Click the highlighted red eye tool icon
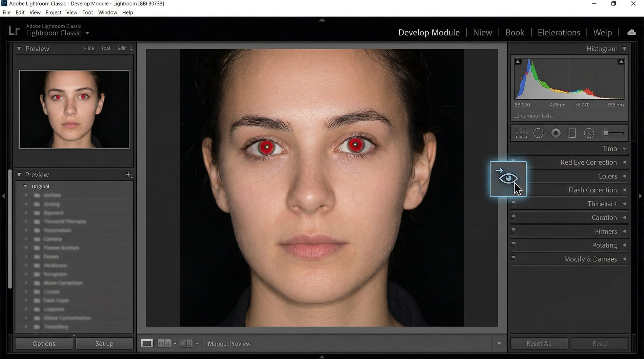 (508, 178)
